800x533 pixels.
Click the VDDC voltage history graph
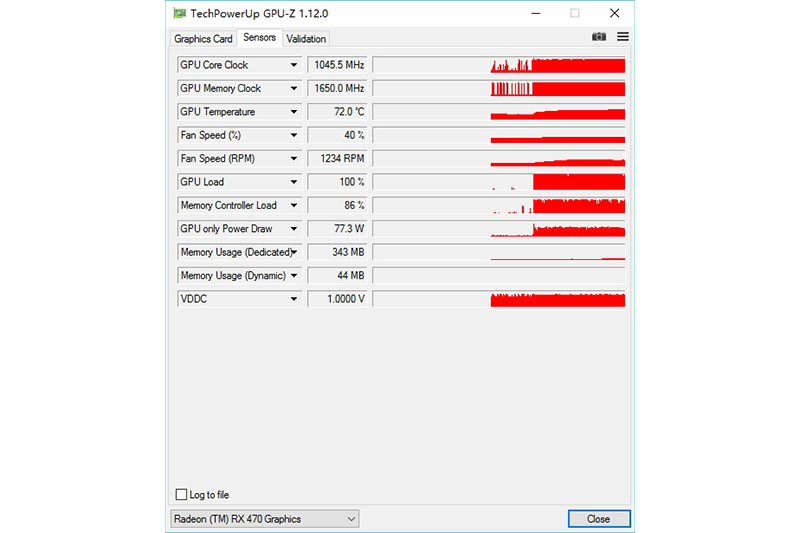click(x=499, y=299)
